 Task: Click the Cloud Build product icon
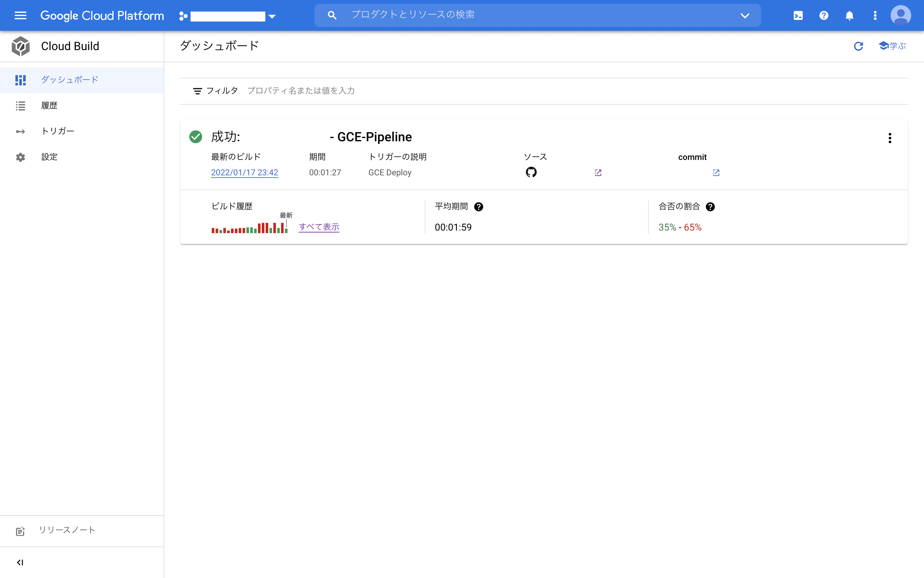[x=21, y=46]
